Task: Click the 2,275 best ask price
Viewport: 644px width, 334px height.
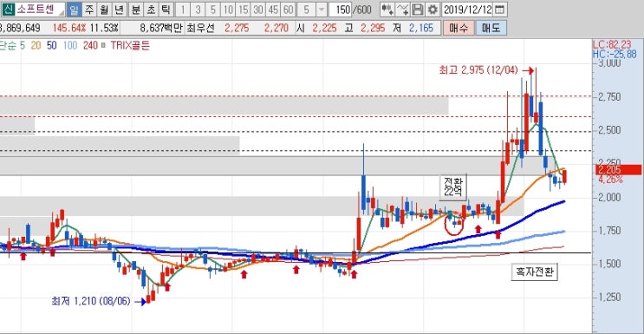Action: coord(237,28)
